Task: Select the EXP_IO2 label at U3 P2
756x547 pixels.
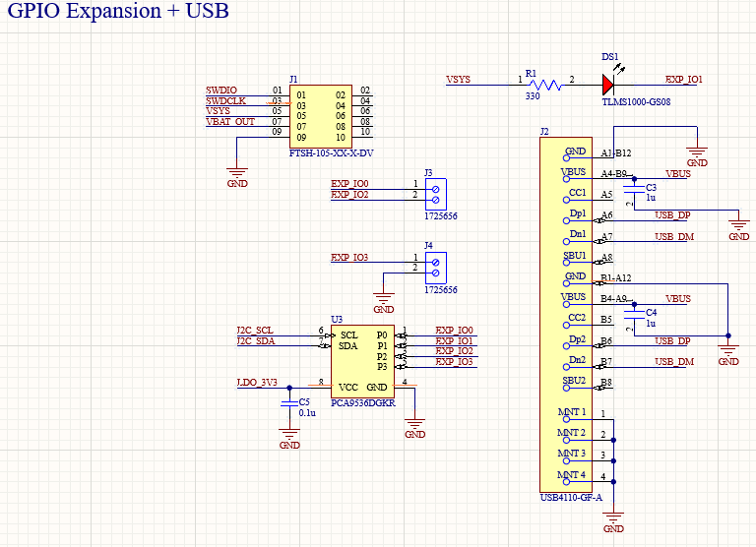Action: coord(454,351)
